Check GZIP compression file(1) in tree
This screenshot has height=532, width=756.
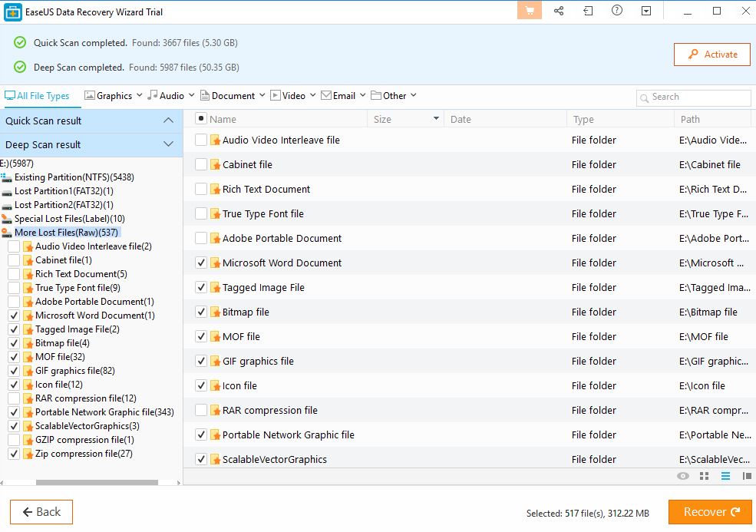click(x=14, y=440)
